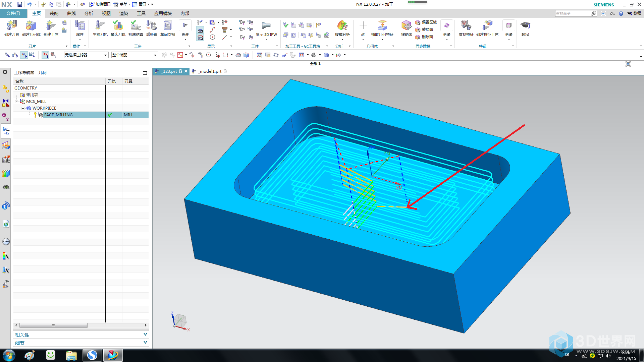Click the 删除面 delete face button
The width and height of the screenshot is (644, 362).
(424, 37)
